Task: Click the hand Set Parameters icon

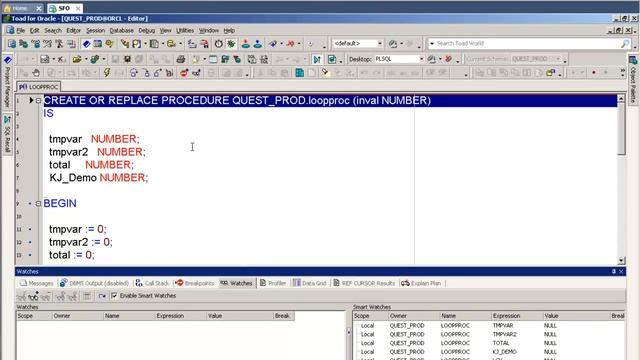Action: [36, 73]
